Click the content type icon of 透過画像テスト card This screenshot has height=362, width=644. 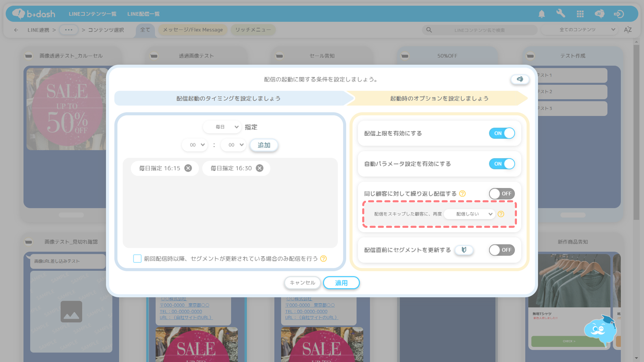(x=154, y=56)
